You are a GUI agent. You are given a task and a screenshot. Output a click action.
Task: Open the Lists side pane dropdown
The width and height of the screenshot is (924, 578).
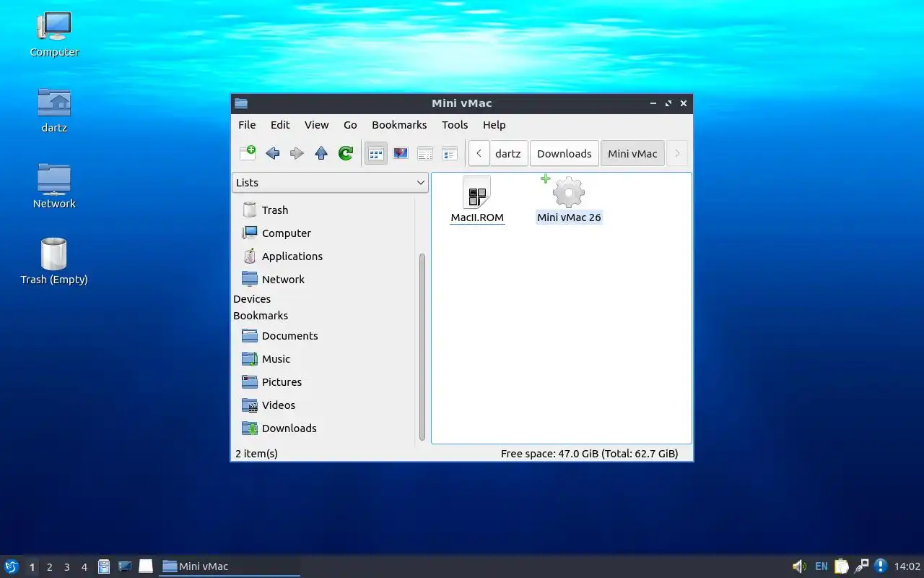[x=330, y=183]
